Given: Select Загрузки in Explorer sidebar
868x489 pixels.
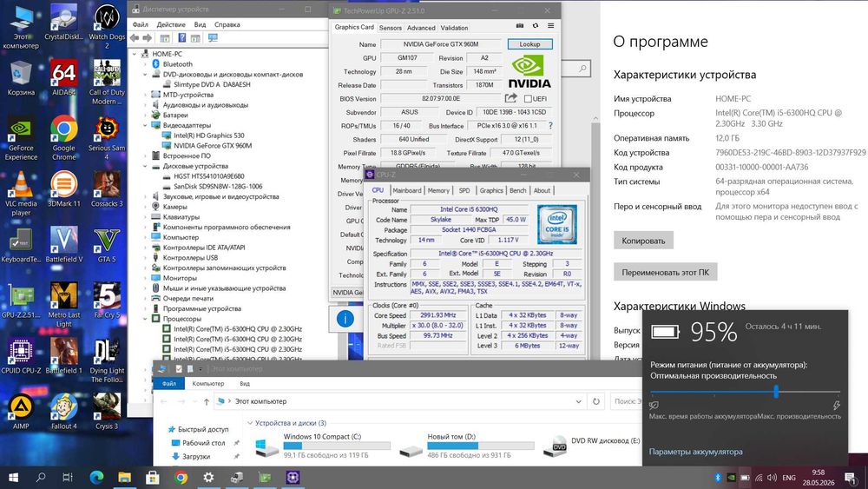Looking at the screenshot, I should tap(196, 456).
